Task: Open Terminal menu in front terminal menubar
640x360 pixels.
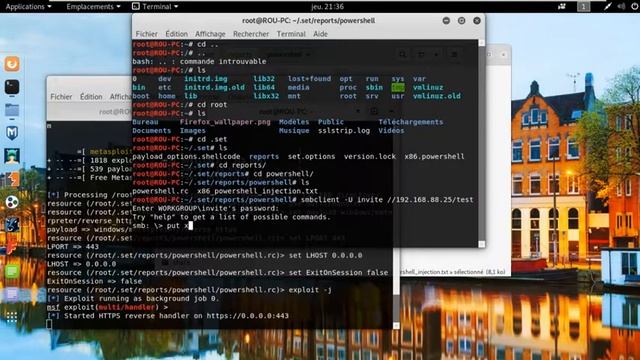Action: coord(291,34)
